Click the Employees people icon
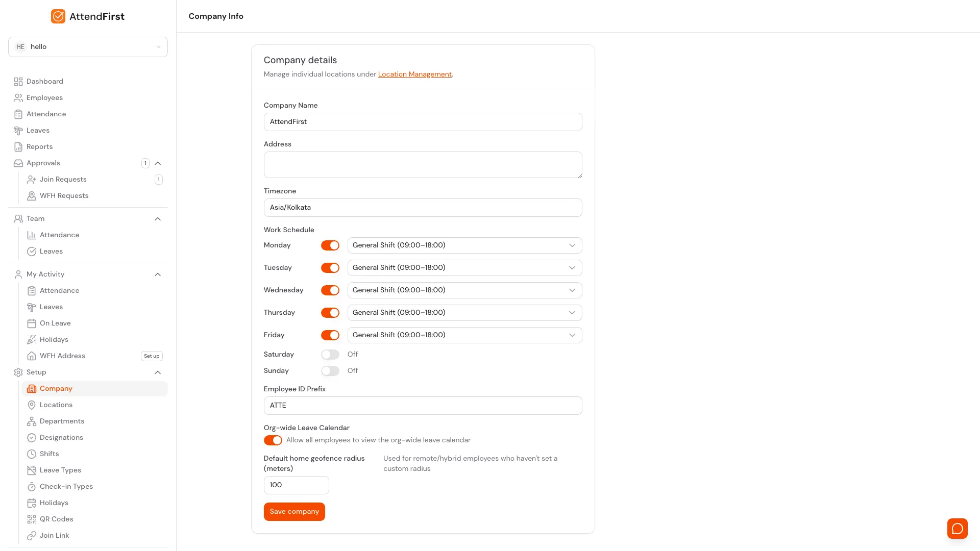This screenshot has height=551, width=980. pyautogui.click(x=18, y=98)
